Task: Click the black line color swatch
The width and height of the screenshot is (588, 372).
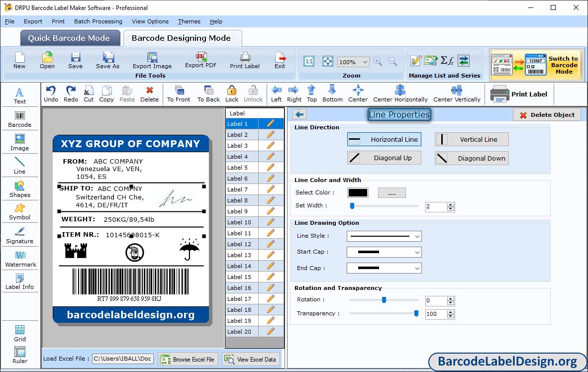Action: coord(358,193)
